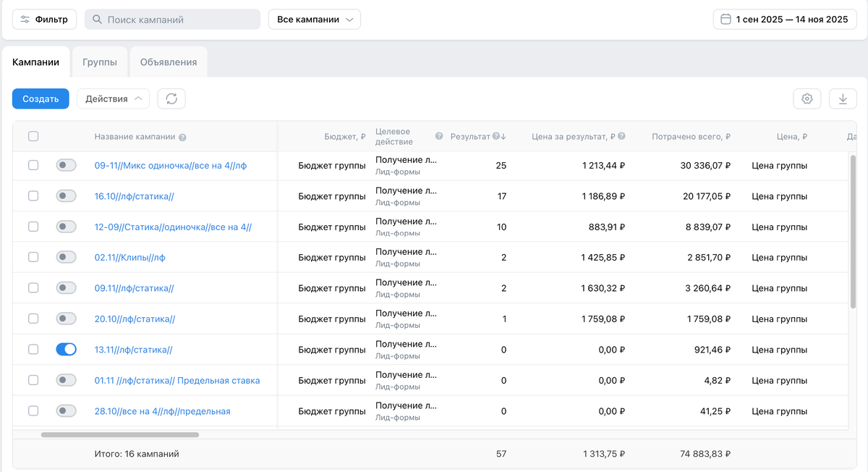Check the select-all campaigns checkbox
This screenshot has height=472, width=868.
pyautogui.click(x=33, y=136)
